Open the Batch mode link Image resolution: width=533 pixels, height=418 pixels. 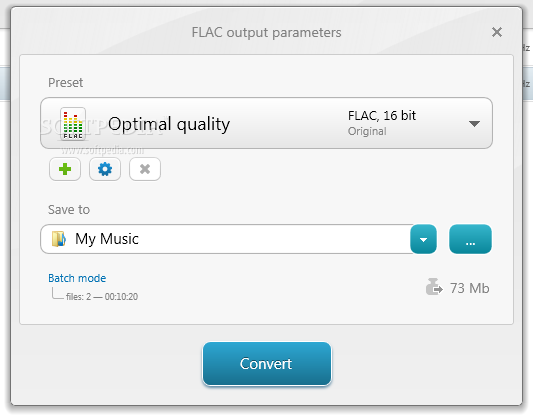(x=77, y=278)
